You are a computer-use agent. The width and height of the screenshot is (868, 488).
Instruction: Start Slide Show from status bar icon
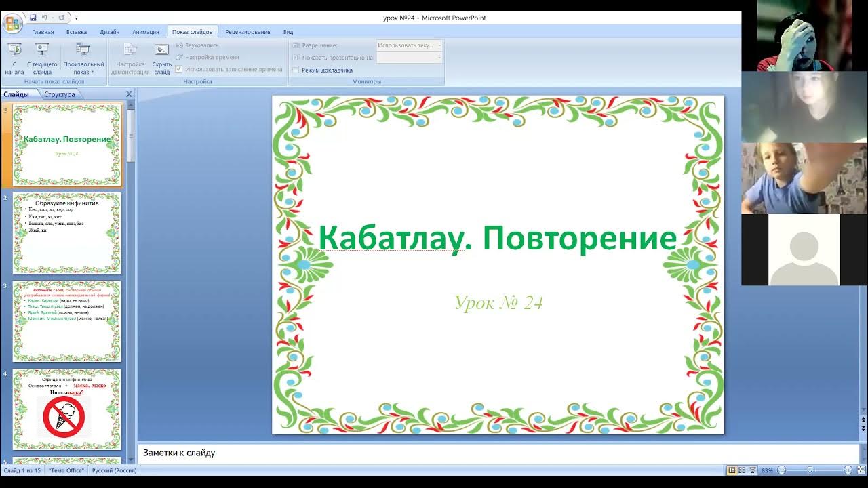pos(753,470)
